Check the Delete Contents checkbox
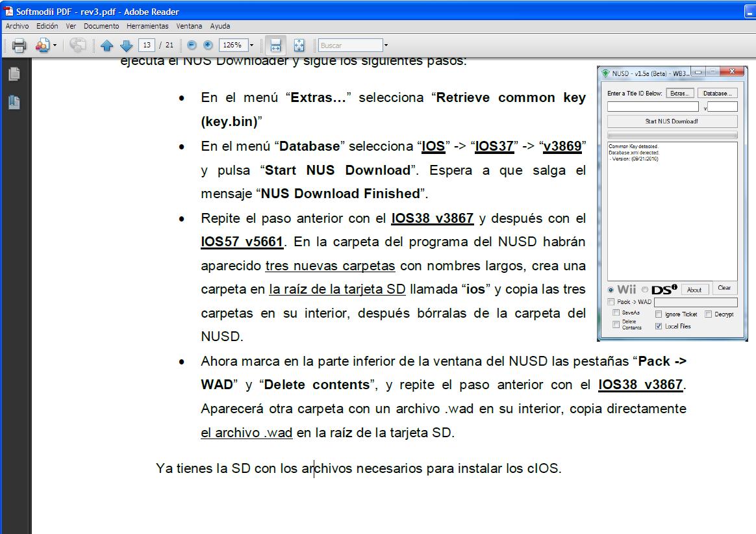The image size is (756, 534). click(x=616, y=325)
